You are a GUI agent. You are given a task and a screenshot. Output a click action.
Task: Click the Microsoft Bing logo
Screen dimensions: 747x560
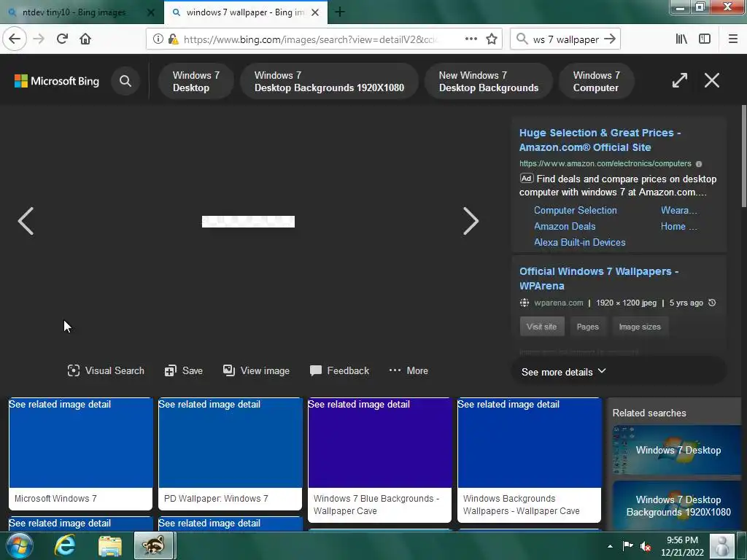[57, 81]
